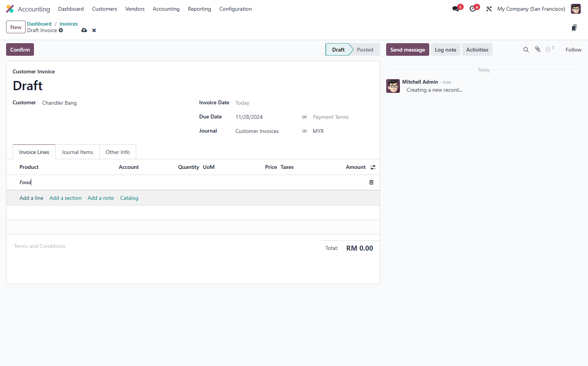Follow this invoice
Image resolution: width=588 pixels, height=366 pixels.
click(x=573, y=50)
